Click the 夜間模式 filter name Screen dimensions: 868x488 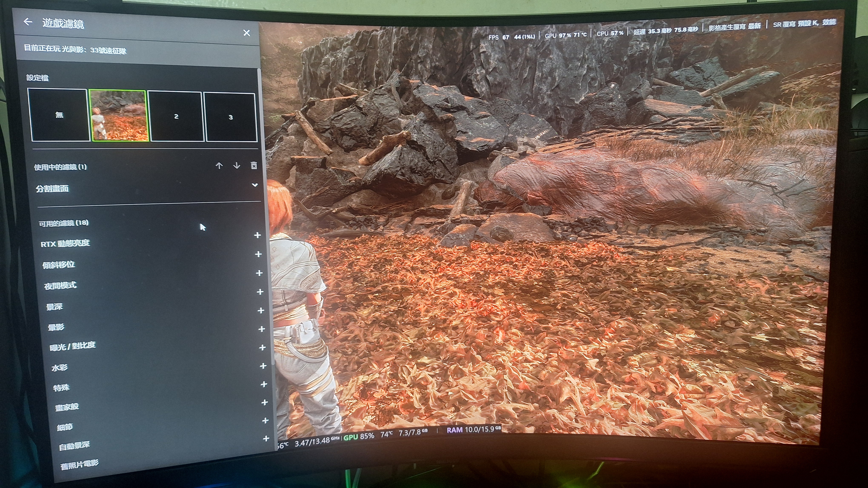pyautogui.click(x=60, y=286)
